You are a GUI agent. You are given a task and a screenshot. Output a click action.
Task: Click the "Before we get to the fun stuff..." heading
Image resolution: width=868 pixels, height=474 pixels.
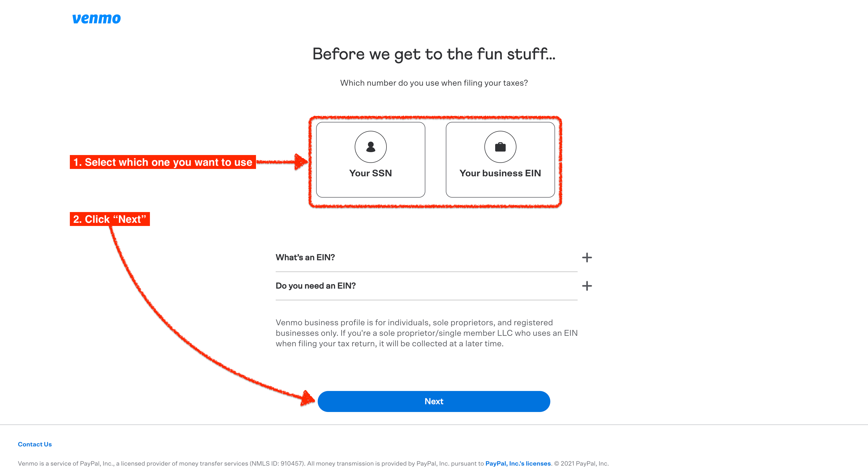click(434, 54)
